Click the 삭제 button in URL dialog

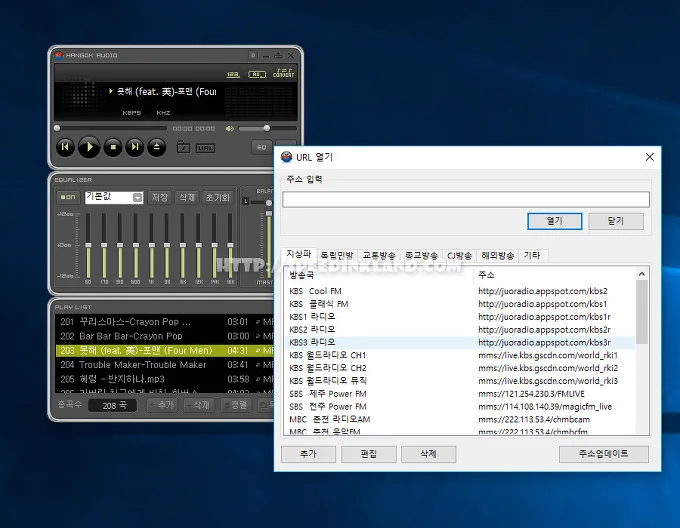[428, 454]
